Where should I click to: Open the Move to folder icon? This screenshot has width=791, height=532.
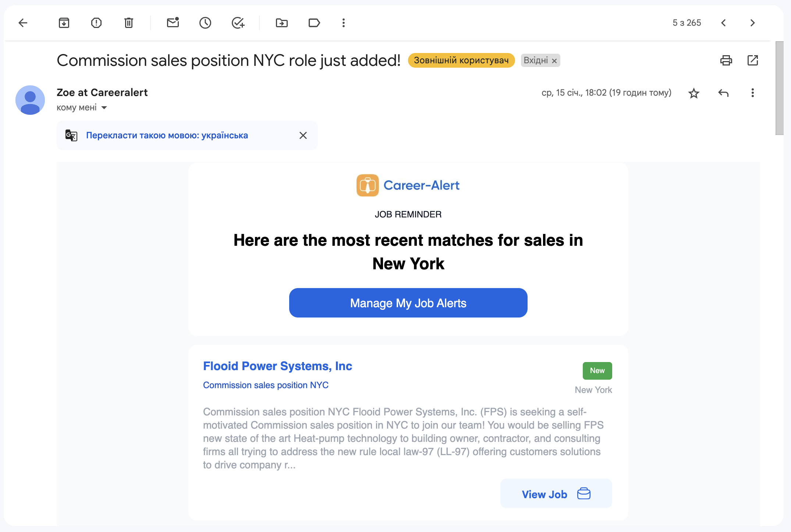(282, 23)
